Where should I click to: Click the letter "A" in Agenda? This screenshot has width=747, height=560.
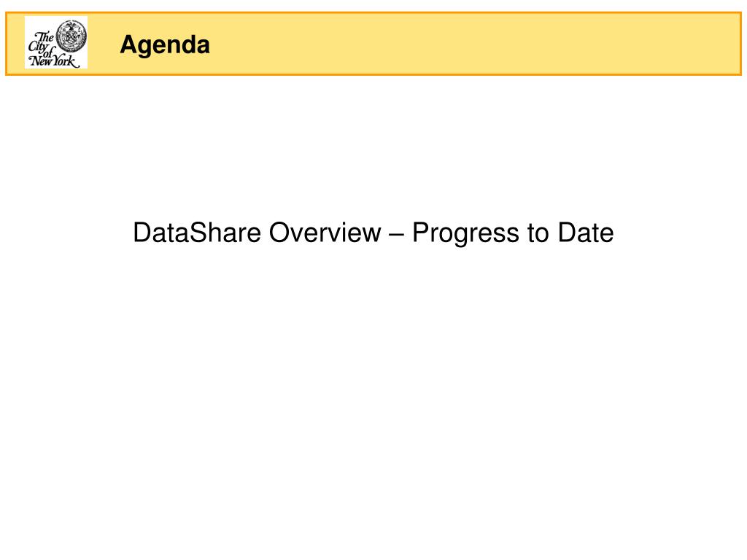(x=128, y=44)
